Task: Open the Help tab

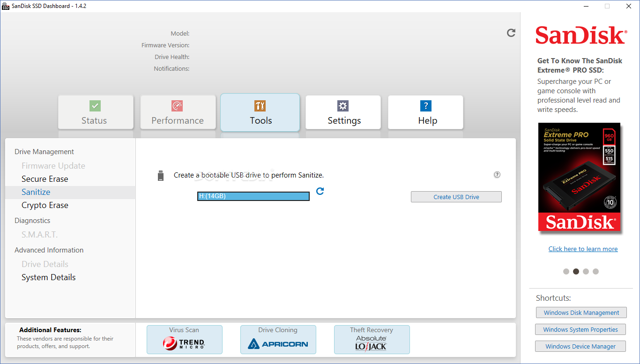Action: (x=425, y=112)
